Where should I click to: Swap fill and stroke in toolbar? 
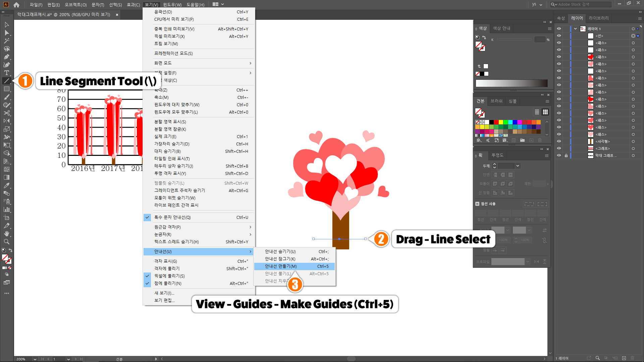coord(10,250)
